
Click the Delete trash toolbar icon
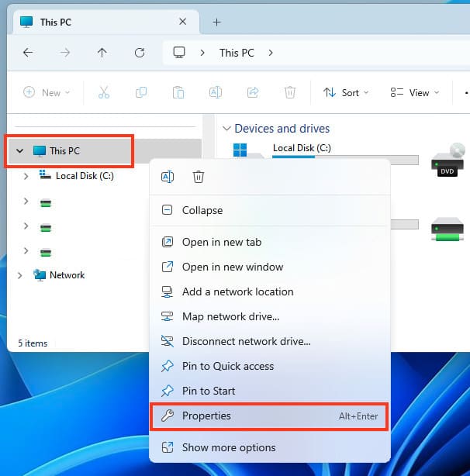290,92
